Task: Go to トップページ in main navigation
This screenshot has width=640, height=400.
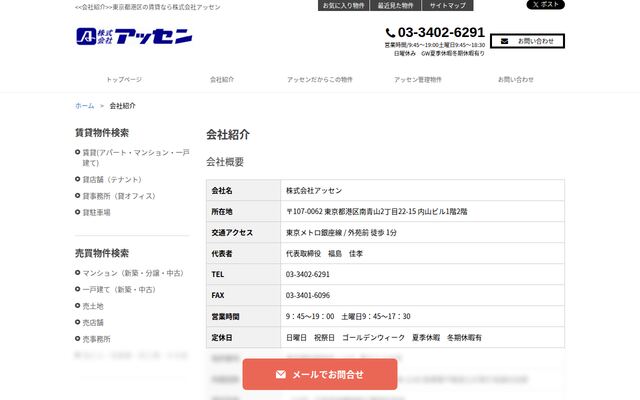Action: pos(124,80)
